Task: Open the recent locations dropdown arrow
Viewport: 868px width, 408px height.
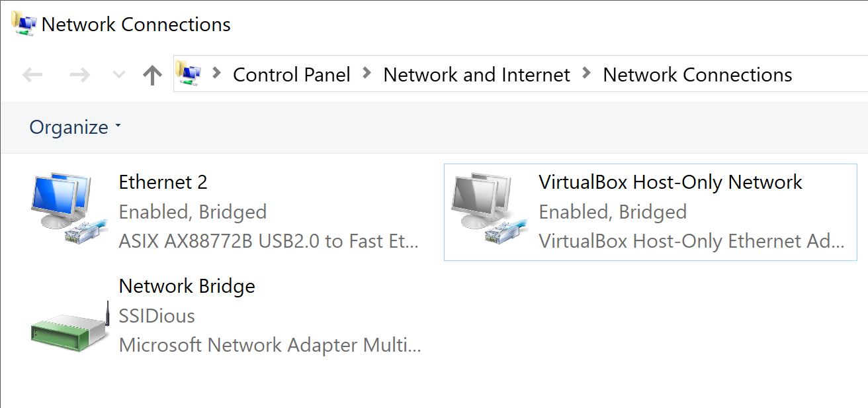Action: (x=119, y=75)
